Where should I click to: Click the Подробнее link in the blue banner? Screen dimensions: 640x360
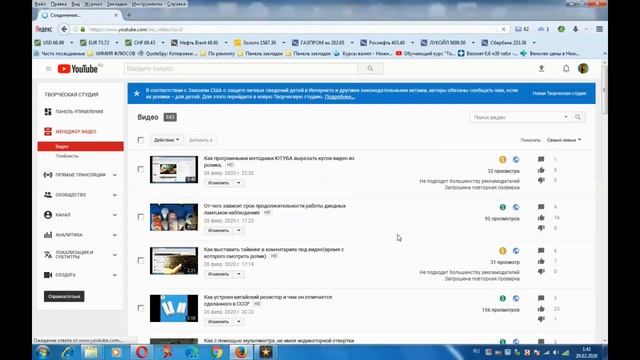339,97
